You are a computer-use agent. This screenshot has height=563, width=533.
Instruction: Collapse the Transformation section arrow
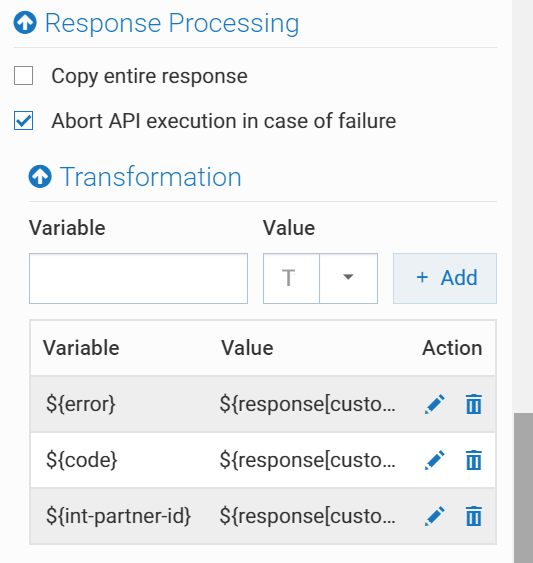tap(40, 176)
